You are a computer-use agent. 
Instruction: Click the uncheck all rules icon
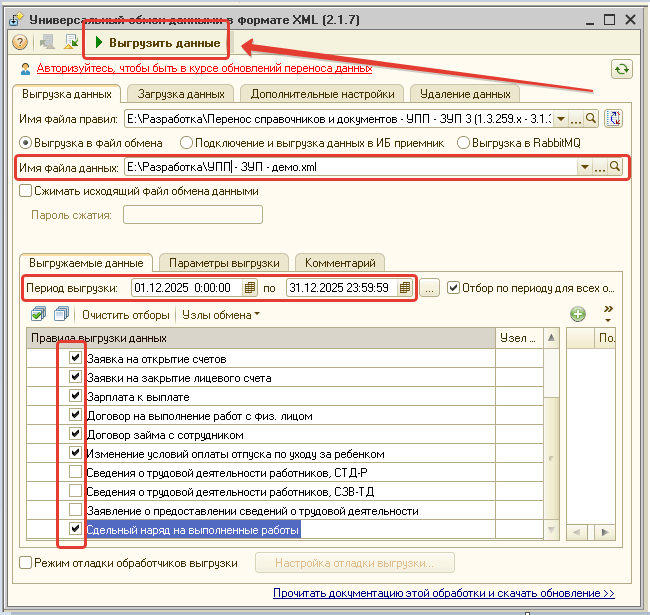pyautogui.click(x=60, y=314)
